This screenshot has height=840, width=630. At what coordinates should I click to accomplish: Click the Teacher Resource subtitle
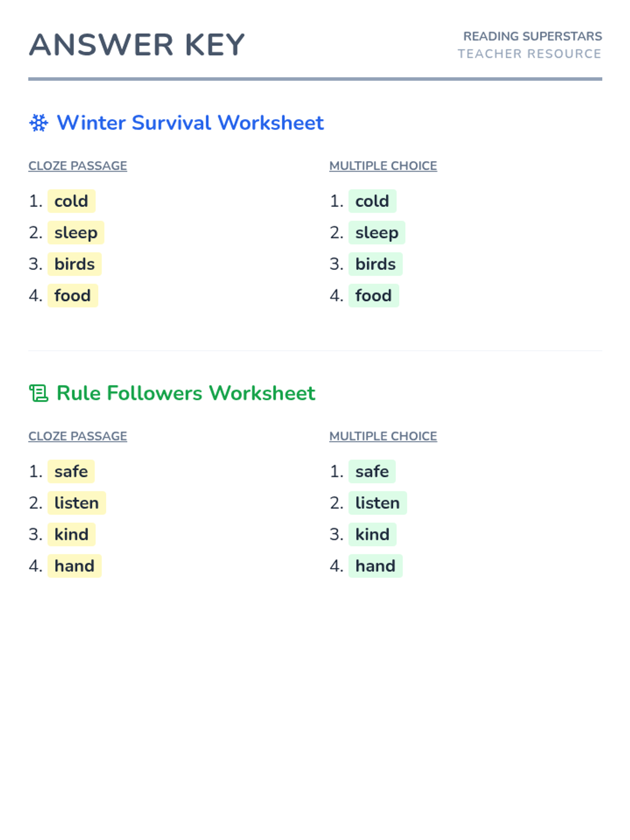[530, 54]
